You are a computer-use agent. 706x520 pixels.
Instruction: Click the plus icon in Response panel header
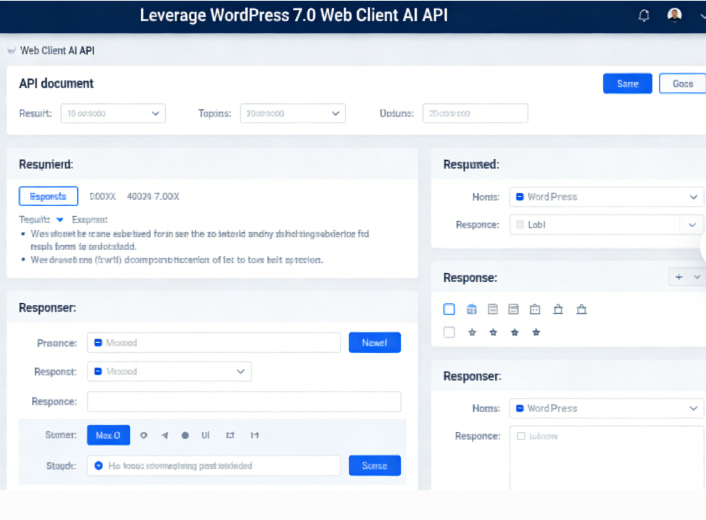click(x=679, y=277)
